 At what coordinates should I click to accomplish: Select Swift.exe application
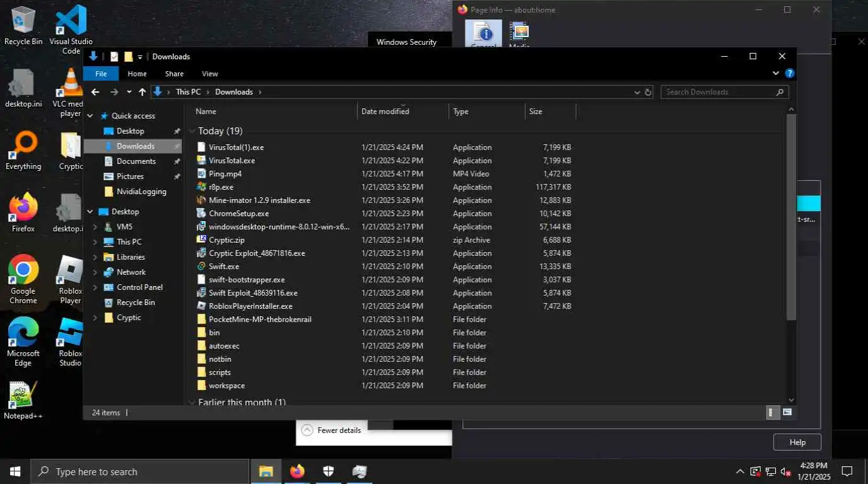click(224, 267)
